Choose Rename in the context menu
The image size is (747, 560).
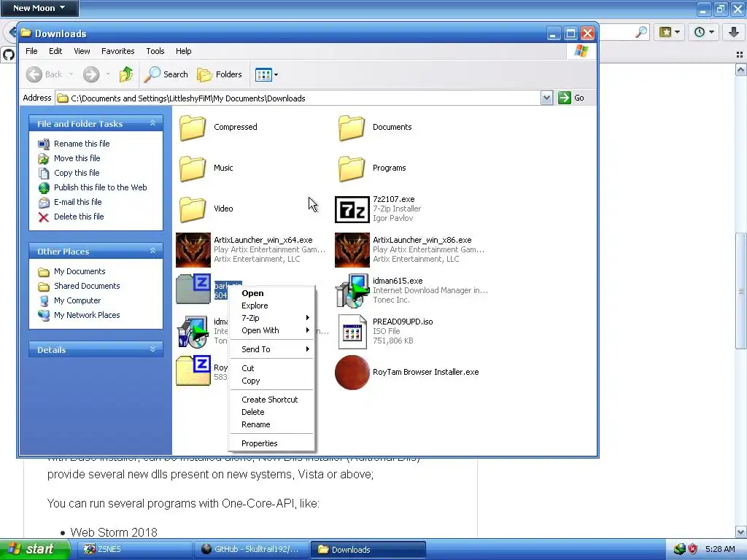[271, 424]
